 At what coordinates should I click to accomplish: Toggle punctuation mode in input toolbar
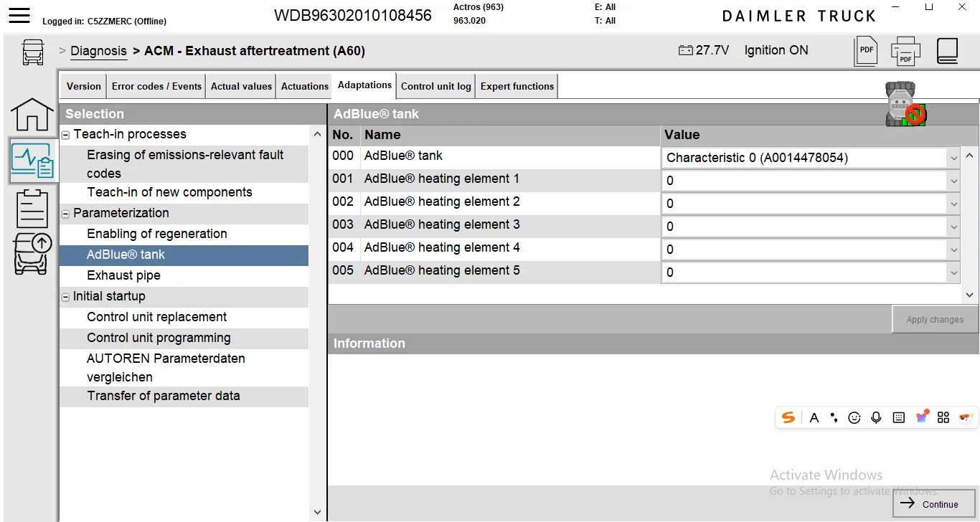pyautogui.click(x=834, y=417)
